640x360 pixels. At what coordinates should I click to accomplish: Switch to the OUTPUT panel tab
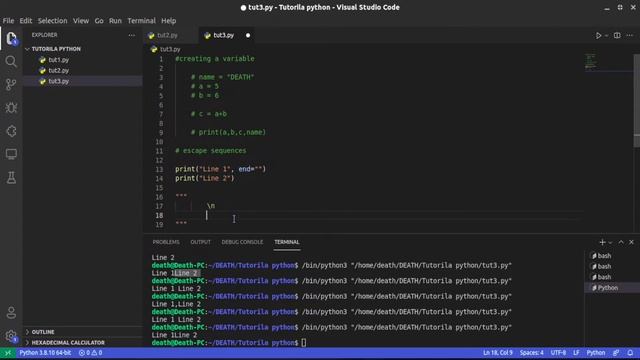pyautogui.click(x=200, y=242)
